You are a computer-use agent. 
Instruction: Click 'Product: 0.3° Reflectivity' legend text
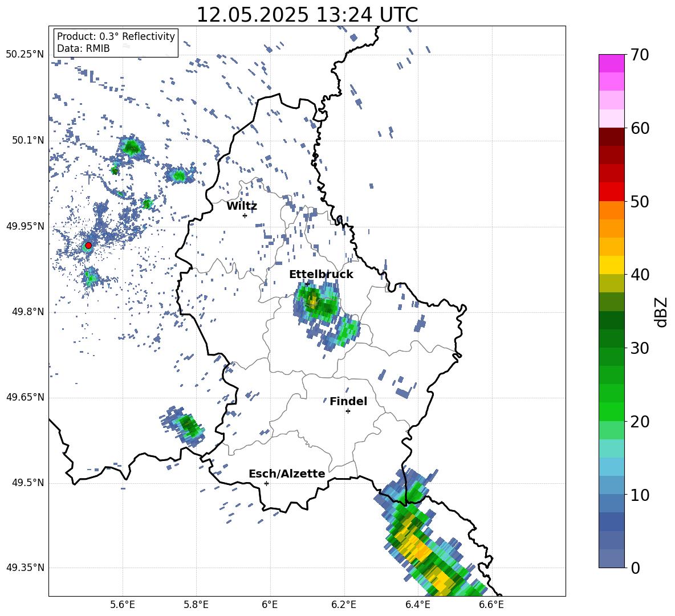116,36
